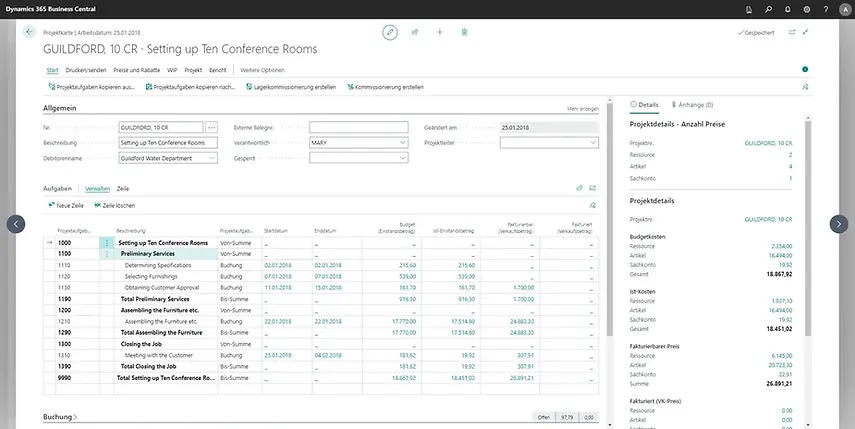855x429 pixels.
Task: Add a Neue Zeile
Action: coord(66,206)
